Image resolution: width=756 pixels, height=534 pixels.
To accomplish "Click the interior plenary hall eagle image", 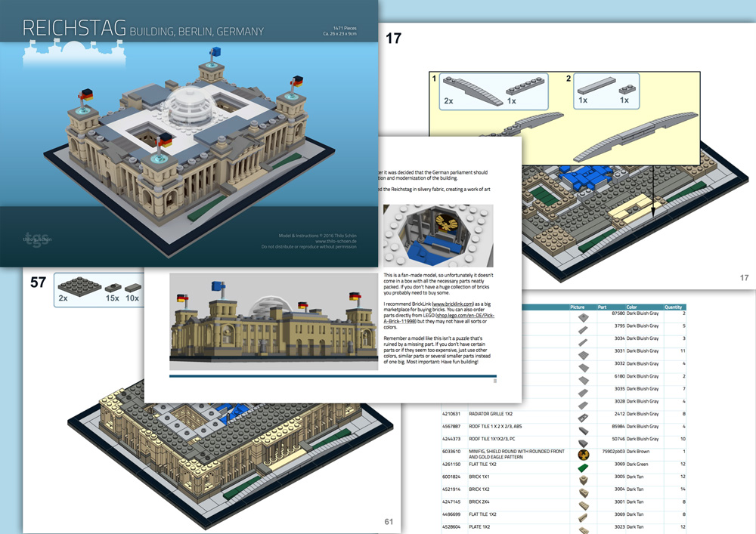I will (438, 236).
